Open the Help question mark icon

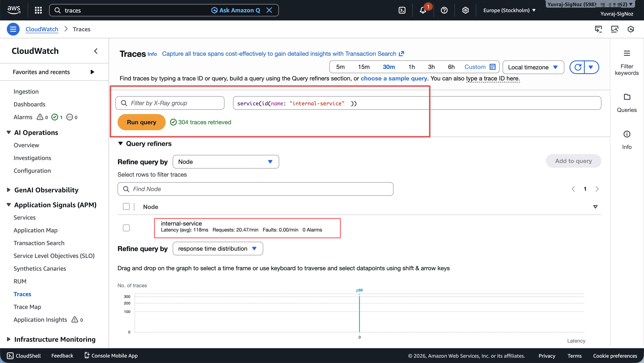[x=444, y=10]
